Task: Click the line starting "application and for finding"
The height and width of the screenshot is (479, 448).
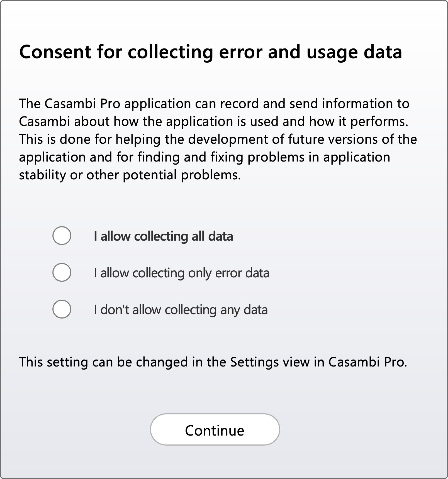Action: [204, 157]
